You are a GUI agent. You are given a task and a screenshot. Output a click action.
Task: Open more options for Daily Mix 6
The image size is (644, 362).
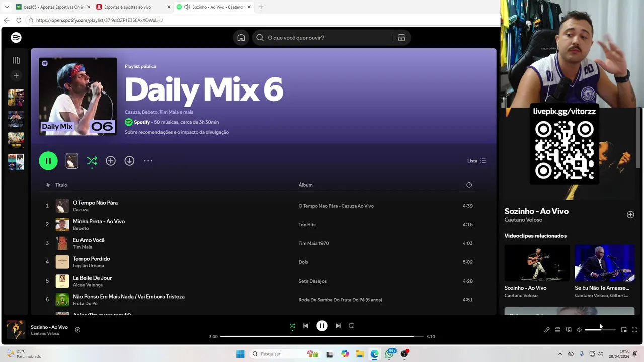pos(148,161)
